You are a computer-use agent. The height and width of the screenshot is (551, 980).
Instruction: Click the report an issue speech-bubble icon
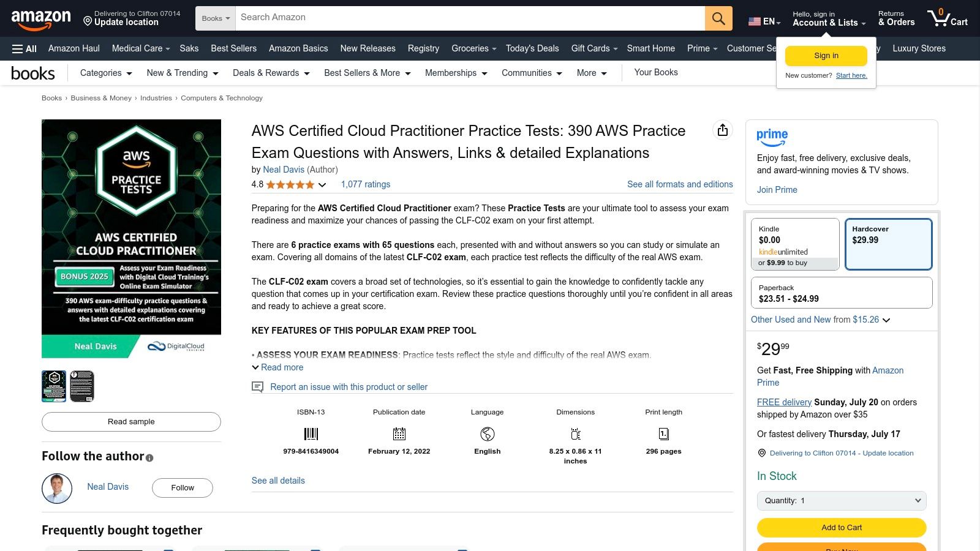(258, 387)
